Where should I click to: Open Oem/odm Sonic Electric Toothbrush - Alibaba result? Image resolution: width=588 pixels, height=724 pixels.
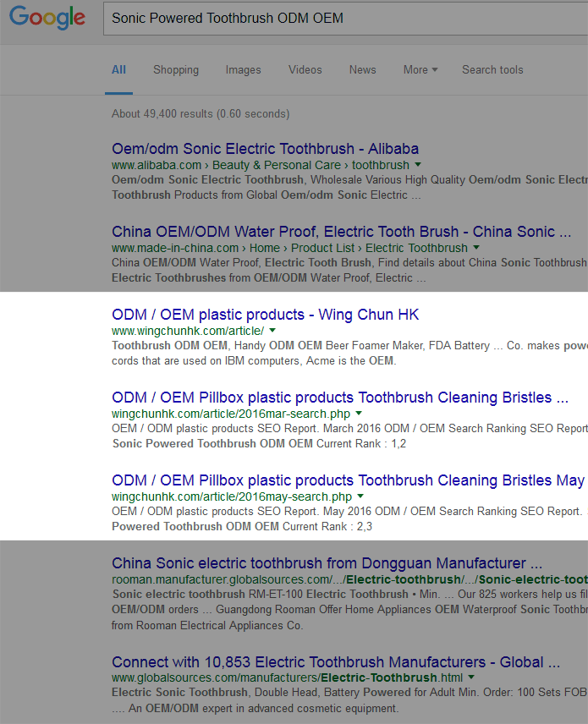pyautogui.click(x=265, y=149)
